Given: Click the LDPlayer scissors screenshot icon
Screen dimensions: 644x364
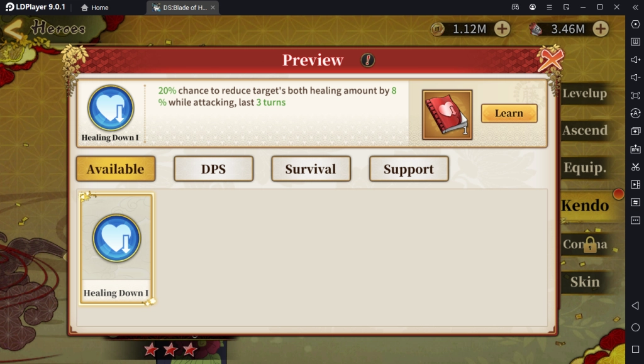Looking at the screenshot, I should click(x=635, y=167).
